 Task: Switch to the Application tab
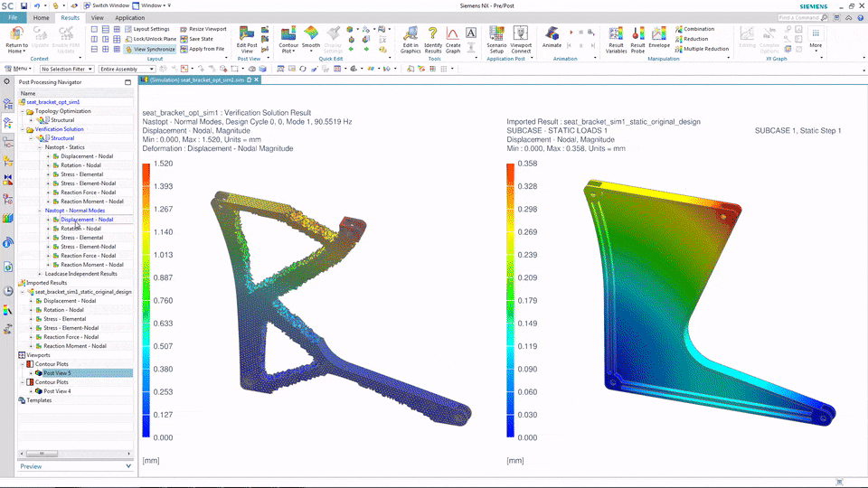point(129,18)
